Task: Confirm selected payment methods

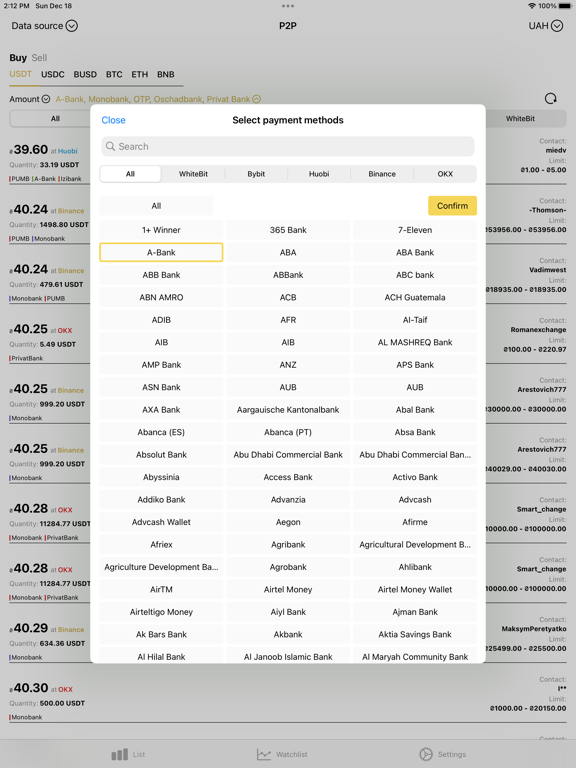Action: [452, 206]
